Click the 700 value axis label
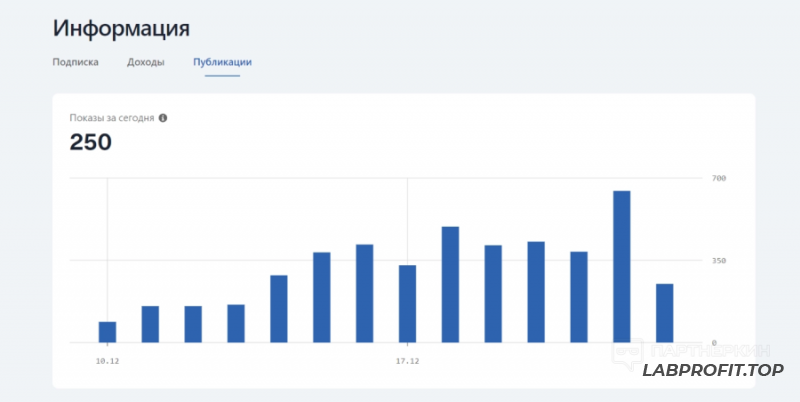800x402 pixels. point(718,178)
